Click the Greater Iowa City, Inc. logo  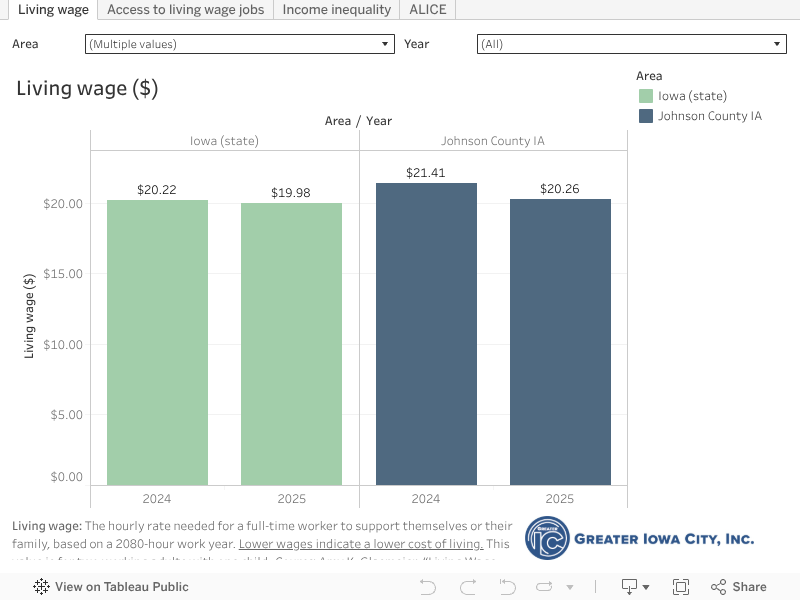(640, 540)
